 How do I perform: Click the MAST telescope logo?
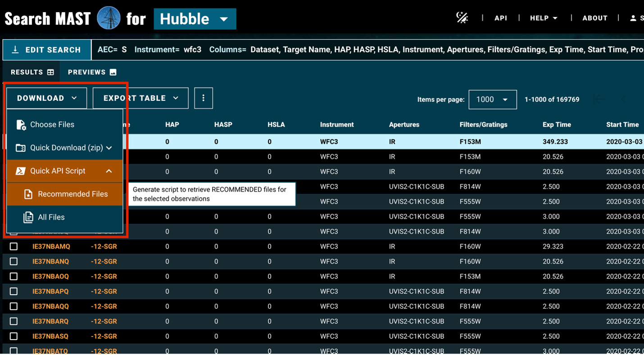pos(109,18)
